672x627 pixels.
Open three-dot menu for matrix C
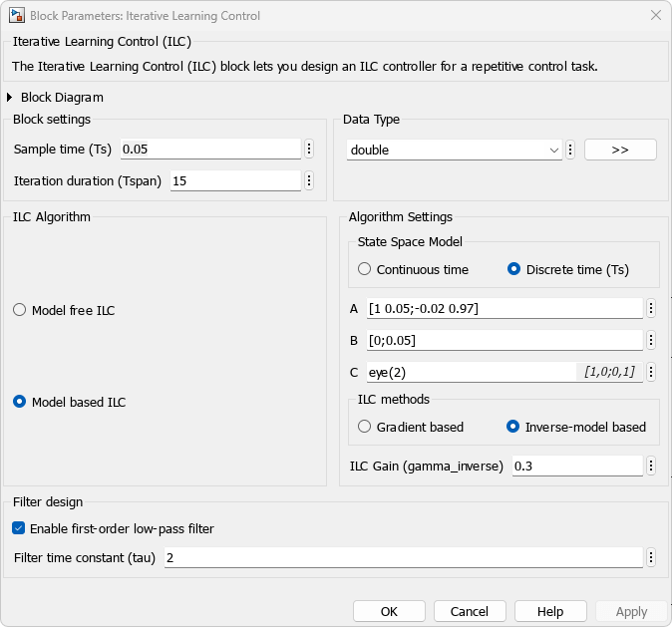651,372
